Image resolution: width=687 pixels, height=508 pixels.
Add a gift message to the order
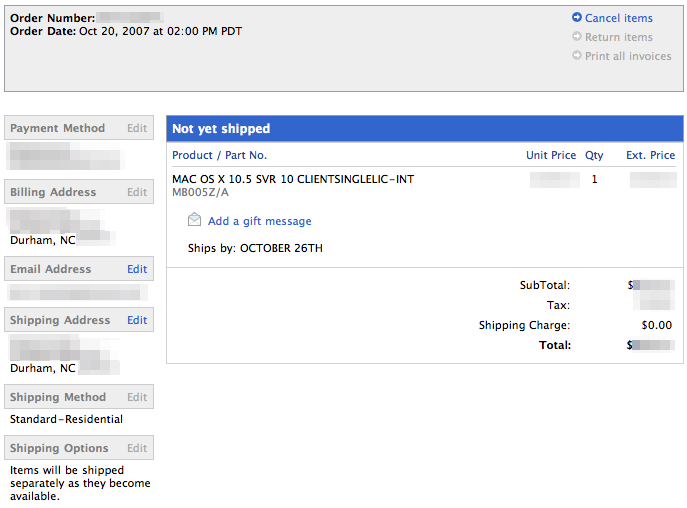coord(259,221)
